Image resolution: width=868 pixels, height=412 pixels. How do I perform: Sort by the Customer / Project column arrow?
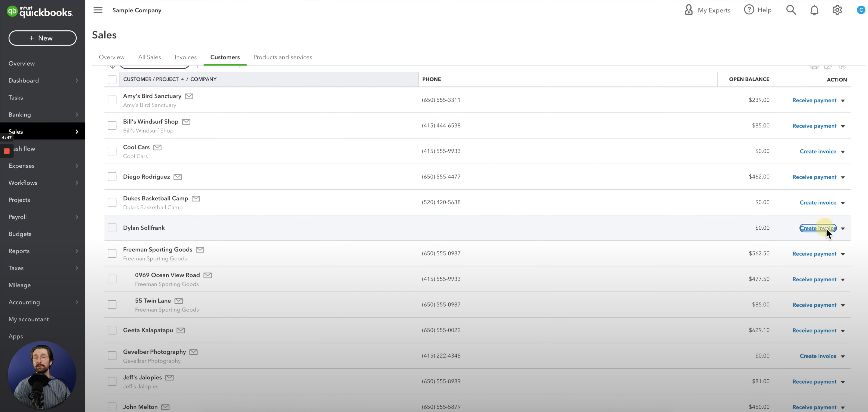tap(182, 79)
